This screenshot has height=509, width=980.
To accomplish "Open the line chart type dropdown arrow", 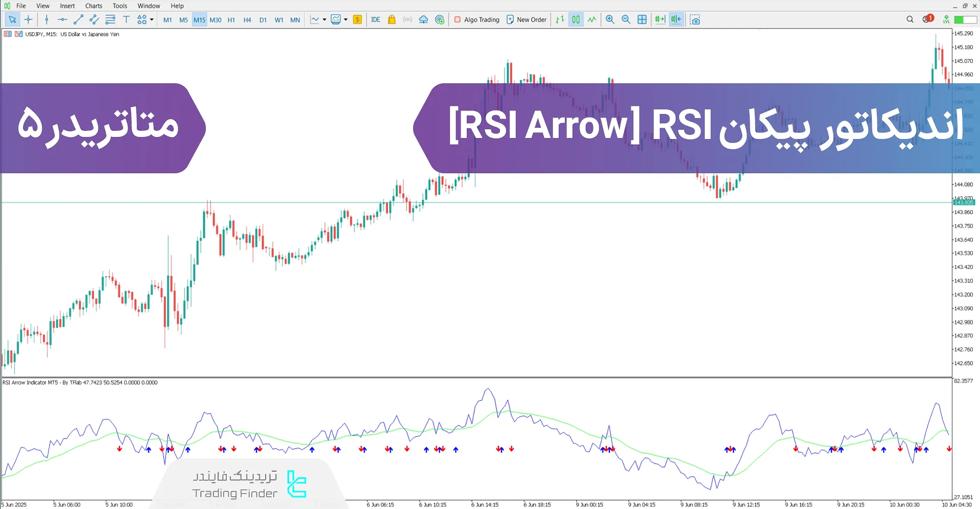I will pyautogui.click(x=324, y=19).
